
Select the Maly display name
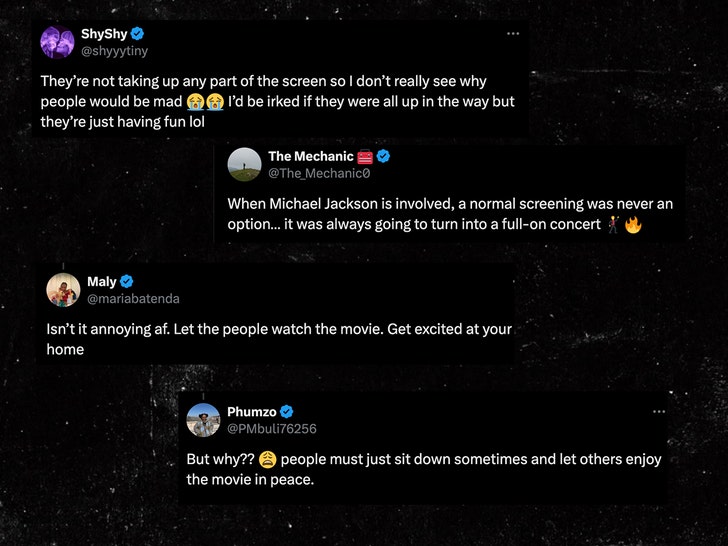tap(102, 281)
